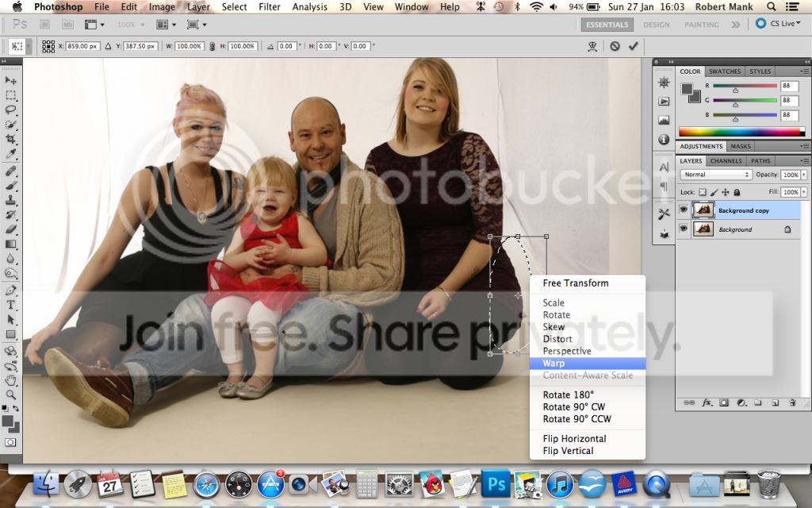Switch to the PAINTING workspace
This screenshot has height=508, width=812.
[701, 25]
